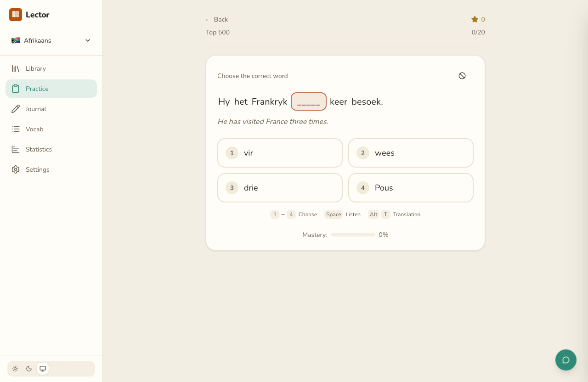
Task: Open the Statistics chart icon
Action: [x=16, y=149]
